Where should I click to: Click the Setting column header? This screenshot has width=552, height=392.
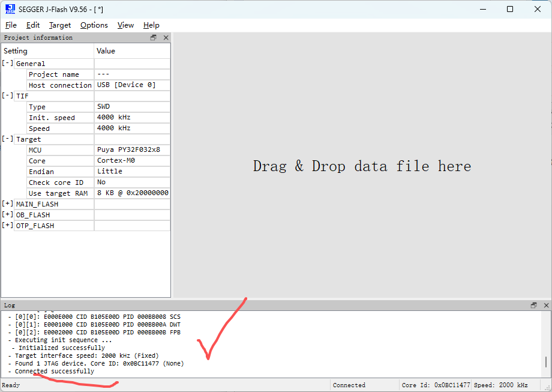tap(47, 50)
